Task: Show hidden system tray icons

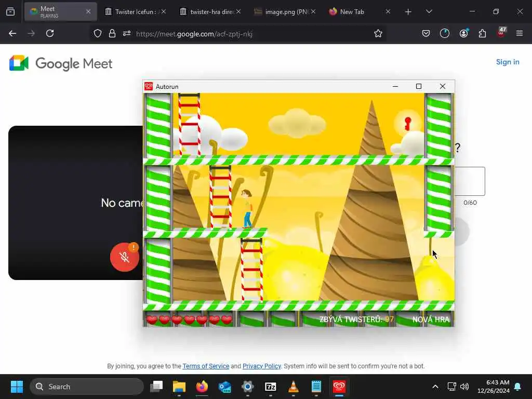Action: [x=435, y=387]
